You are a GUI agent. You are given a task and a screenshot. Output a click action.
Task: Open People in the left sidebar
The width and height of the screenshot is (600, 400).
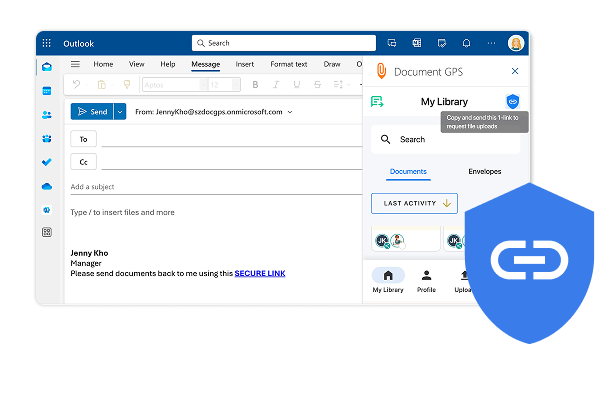point(47,114)
